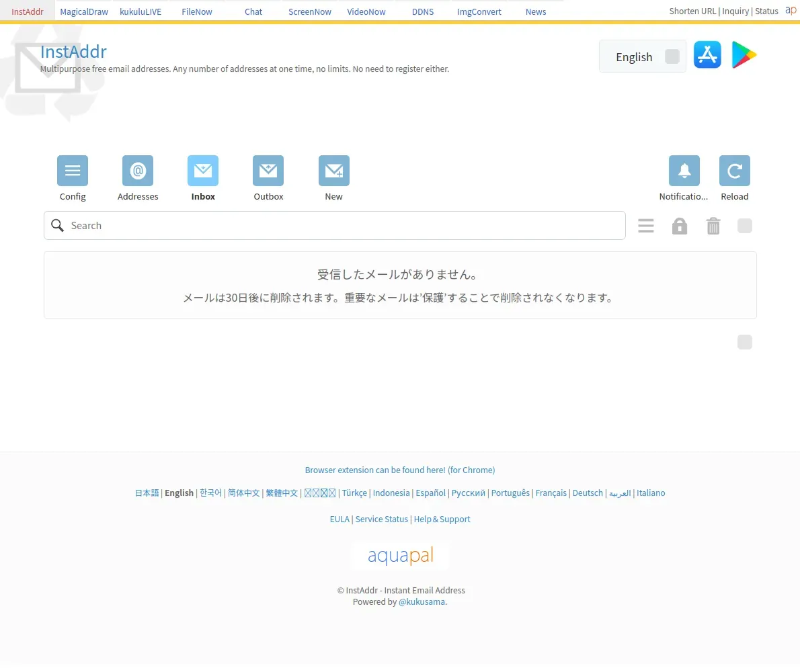Compose with the New mail icon

coord(333,171)
